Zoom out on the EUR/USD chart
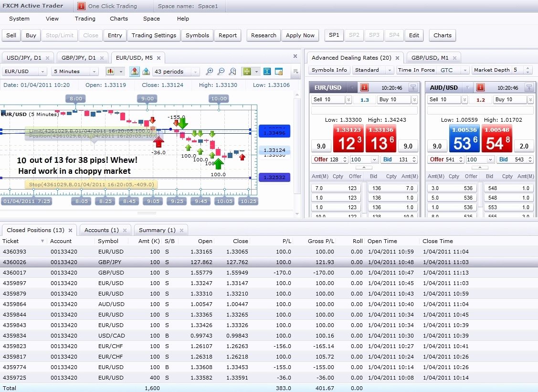The height and width of the screenshot is (392, 538). click(x=221, y=72)
